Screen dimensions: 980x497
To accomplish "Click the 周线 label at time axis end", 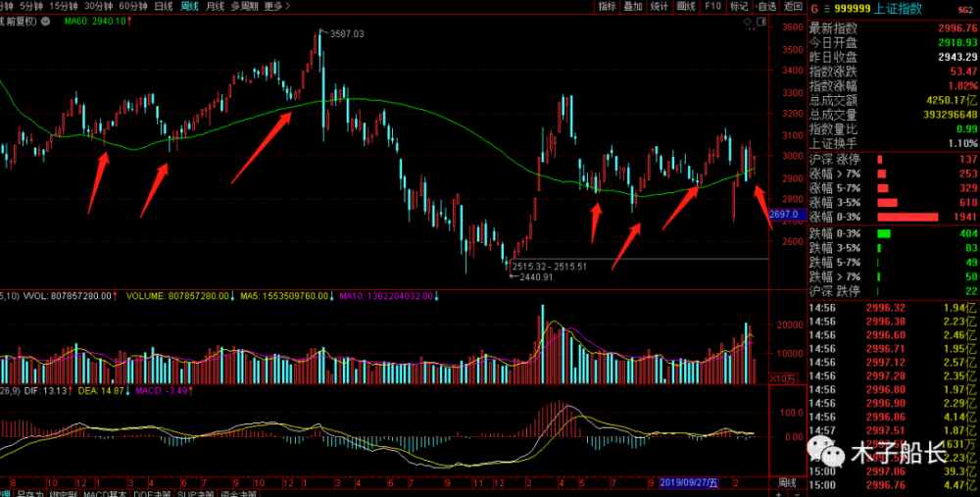I will pyautogui.click(x=786, y=482).
